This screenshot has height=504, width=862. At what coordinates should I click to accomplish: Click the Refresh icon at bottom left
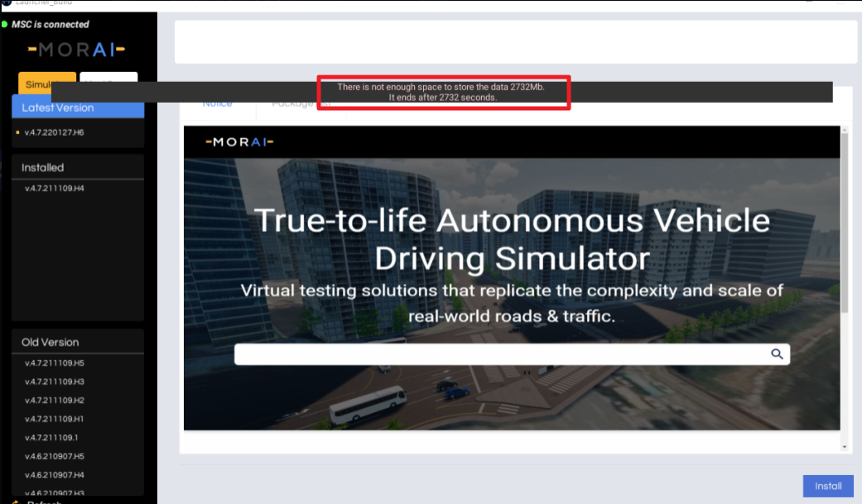click(x=16, y=501)
